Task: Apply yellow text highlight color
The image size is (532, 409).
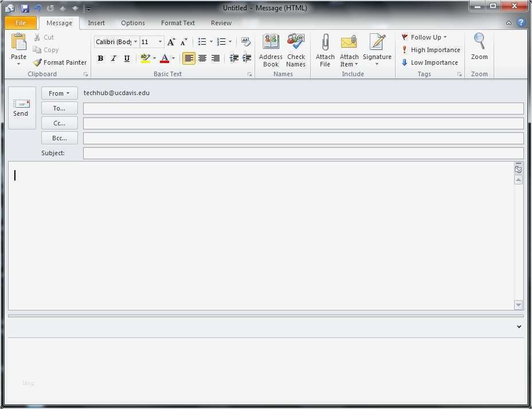Action: (x=145, y=58)
